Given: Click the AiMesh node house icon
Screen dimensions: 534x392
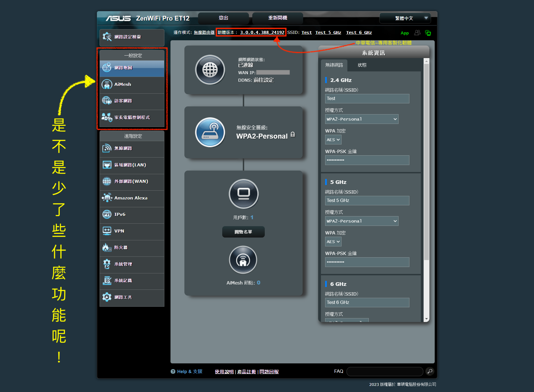Looking at the screenshot, I should tap(243, 260).
